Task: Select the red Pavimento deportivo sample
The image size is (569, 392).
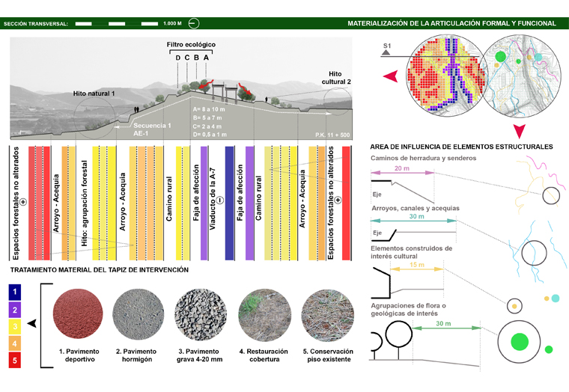Action: pos(78,313)
